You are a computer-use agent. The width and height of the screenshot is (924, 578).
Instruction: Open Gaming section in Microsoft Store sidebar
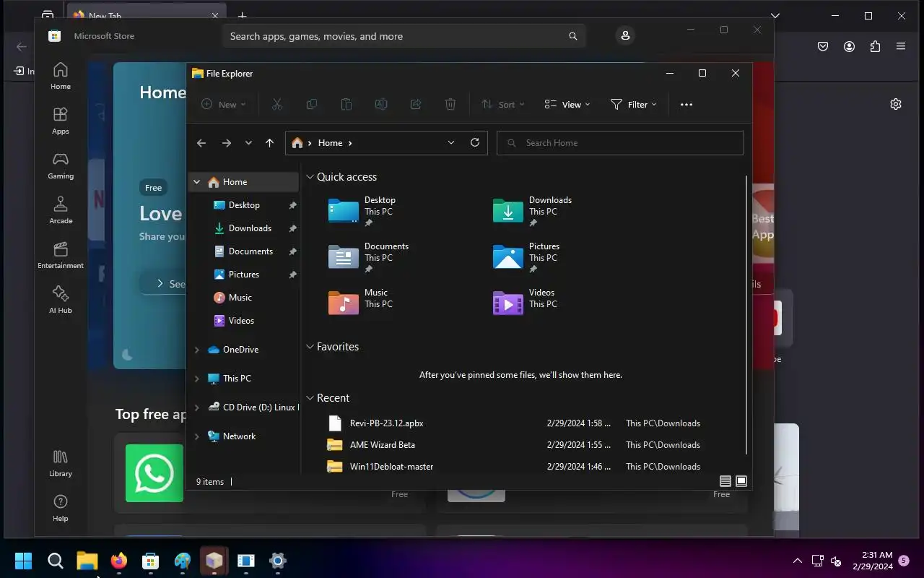(x=61, y=165)
